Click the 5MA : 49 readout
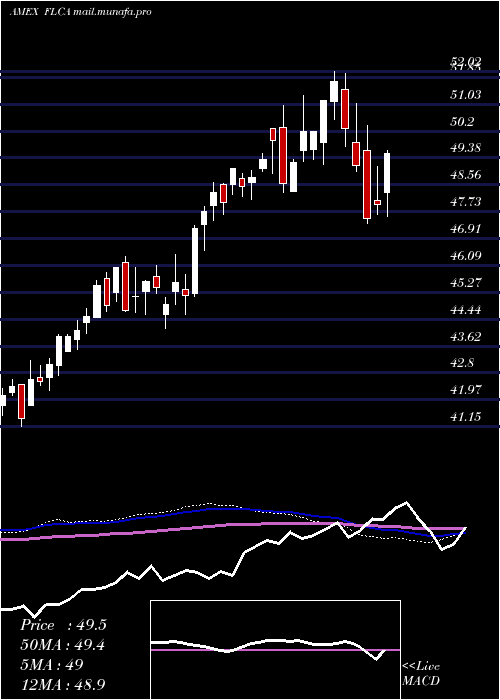The image size is (500, 700). point(52,664)
